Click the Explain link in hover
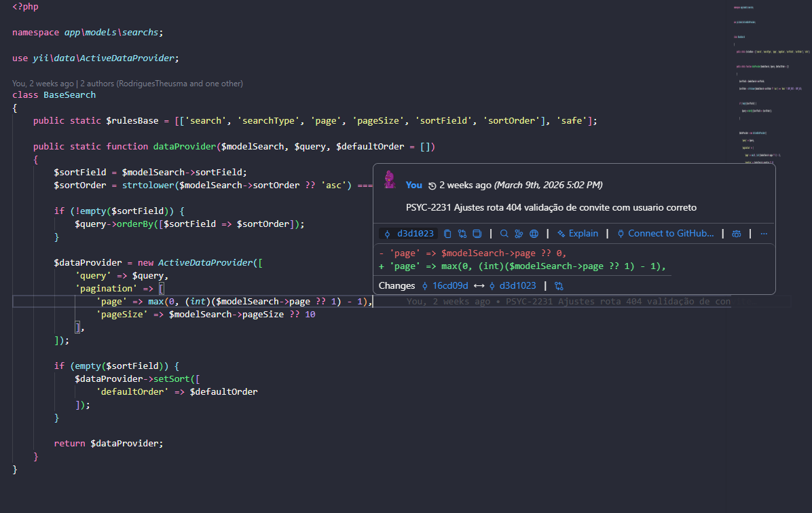The height and width of the screenshot is (513, 812). pos(577,234)
